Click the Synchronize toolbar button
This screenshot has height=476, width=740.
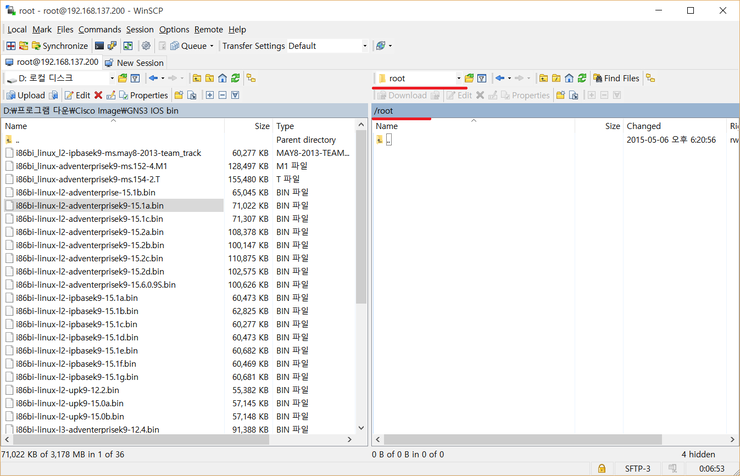[59, 46]
